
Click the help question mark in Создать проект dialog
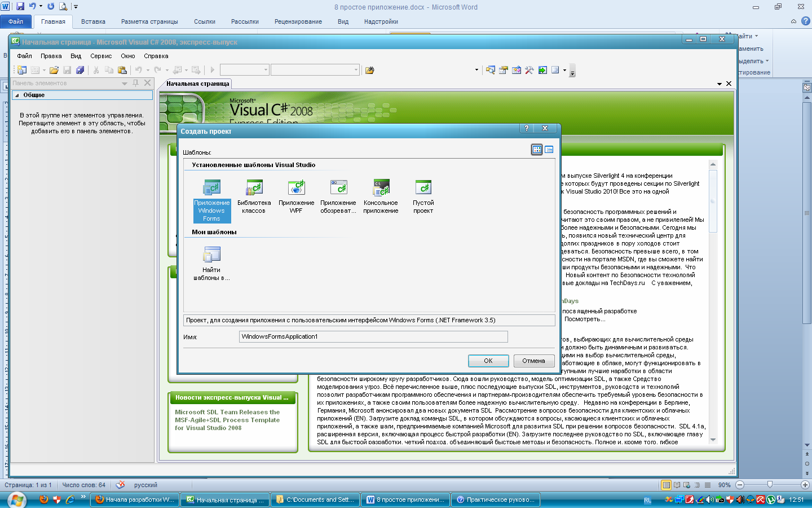point(527,128)
